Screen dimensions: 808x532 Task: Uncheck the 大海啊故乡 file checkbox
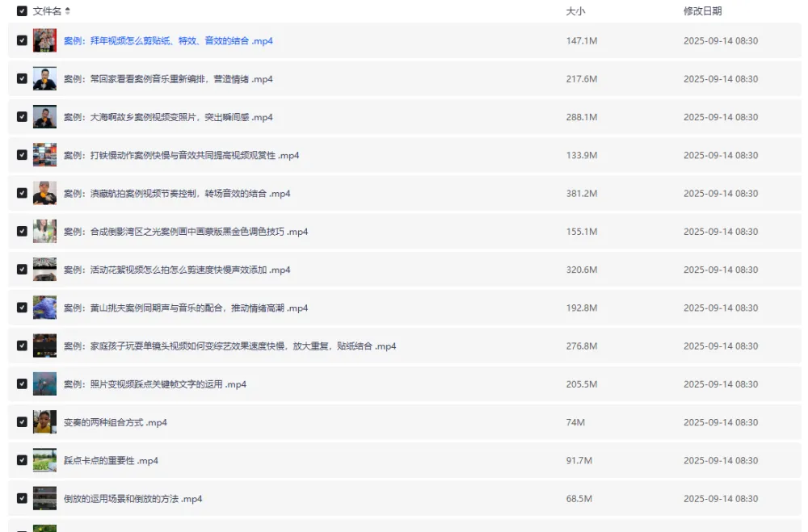22,117
